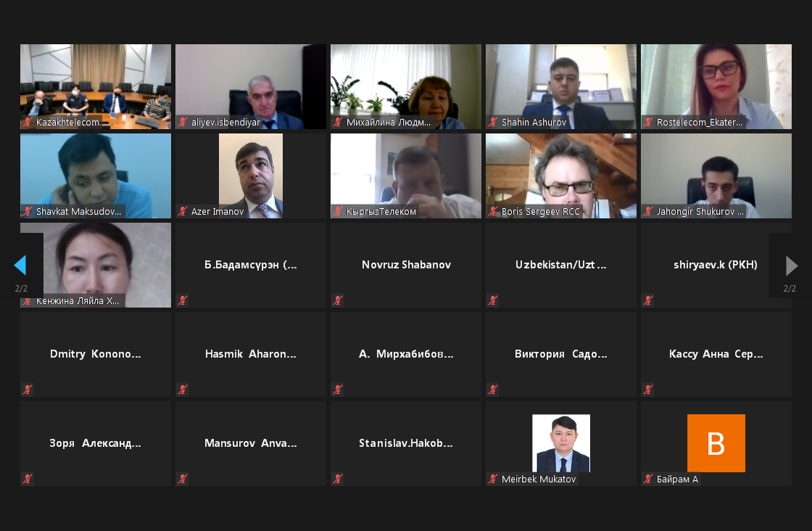
Task: Click muted mic icon on Stanislav.Hakob tile
Action: pos(338,479)
